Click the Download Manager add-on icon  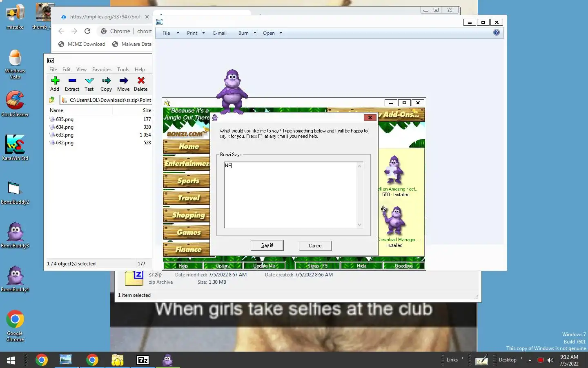coord(394,221)
